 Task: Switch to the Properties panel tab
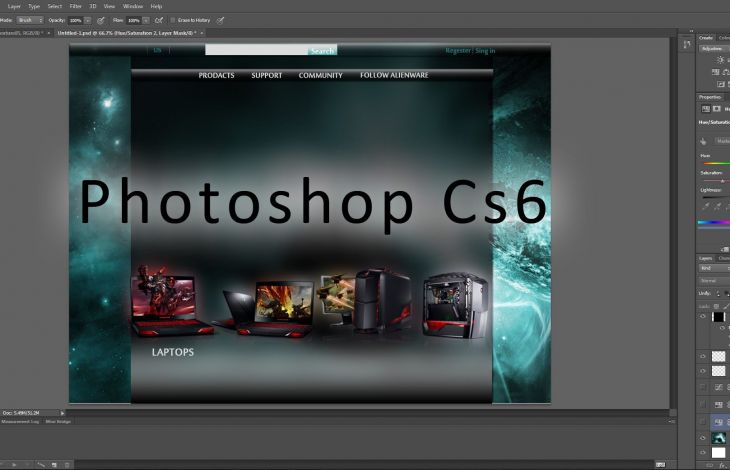(710, 97)
